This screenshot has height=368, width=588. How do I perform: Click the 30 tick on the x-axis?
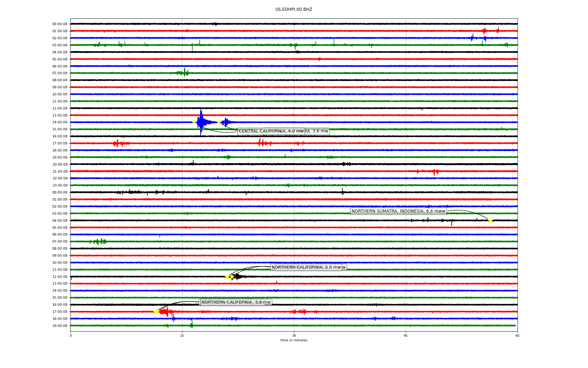point(294,335)
